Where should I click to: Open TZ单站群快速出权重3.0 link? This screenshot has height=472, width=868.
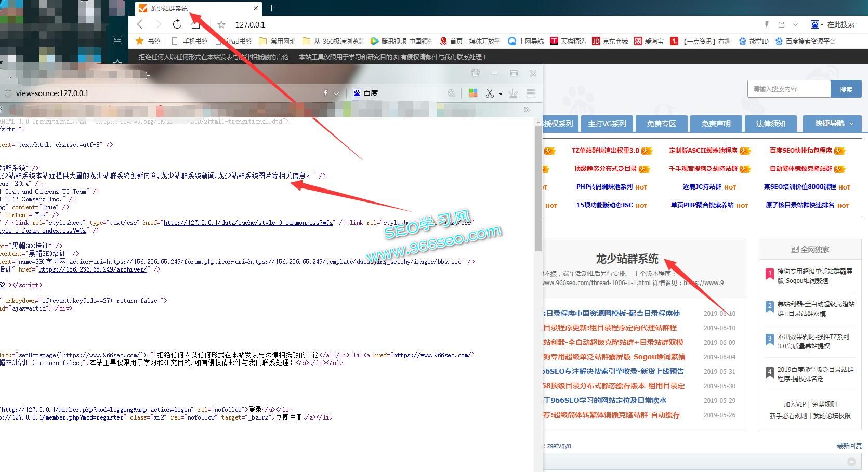coord(606,151)
